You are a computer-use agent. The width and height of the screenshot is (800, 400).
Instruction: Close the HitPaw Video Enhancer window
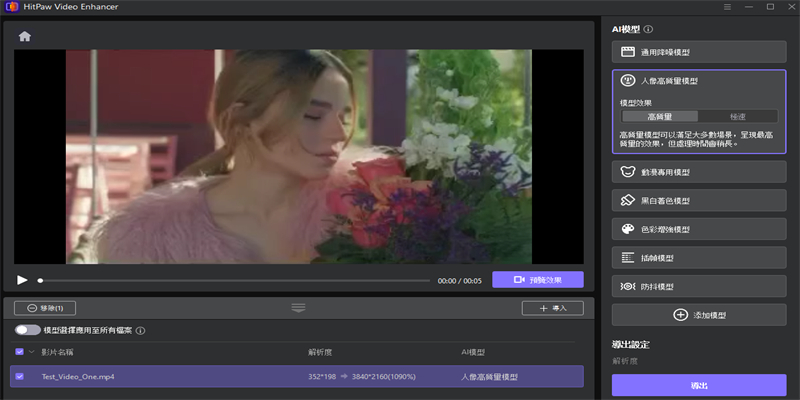pos(790,7)
